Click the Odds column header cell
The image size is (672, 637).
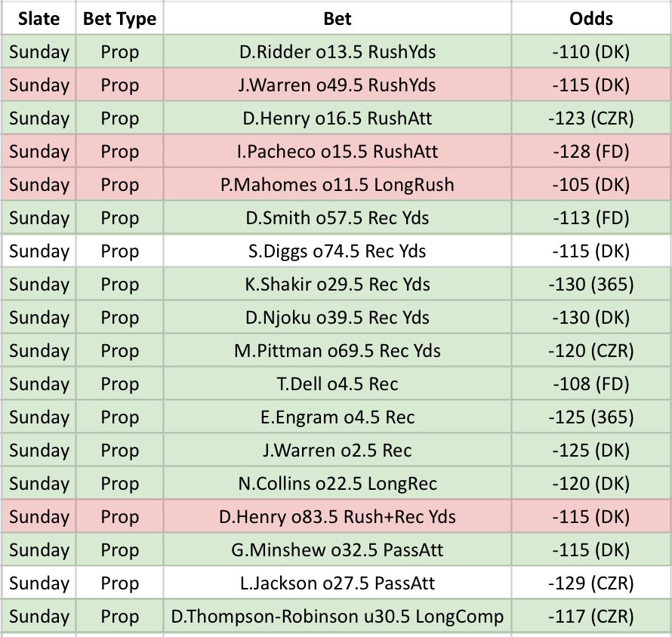coord(591,18)
